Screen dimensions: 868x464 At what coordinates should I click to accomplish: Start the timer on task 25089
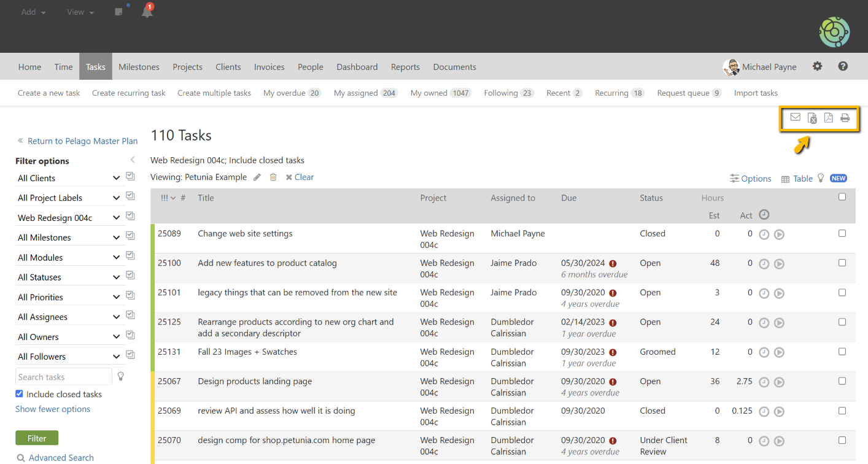click(x=779, y=234)
